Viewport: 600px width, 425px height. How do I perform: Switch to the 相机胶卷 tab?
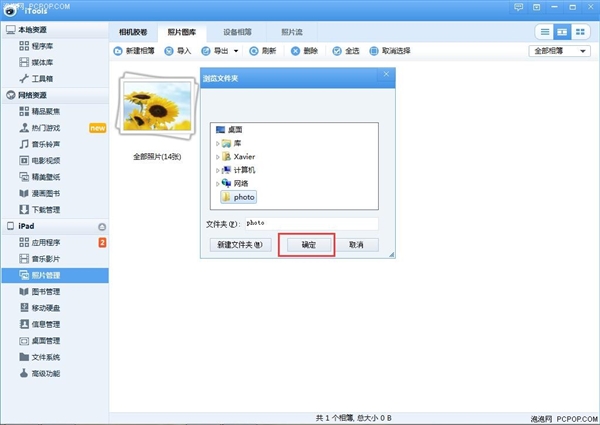click(x=133, y=32)
